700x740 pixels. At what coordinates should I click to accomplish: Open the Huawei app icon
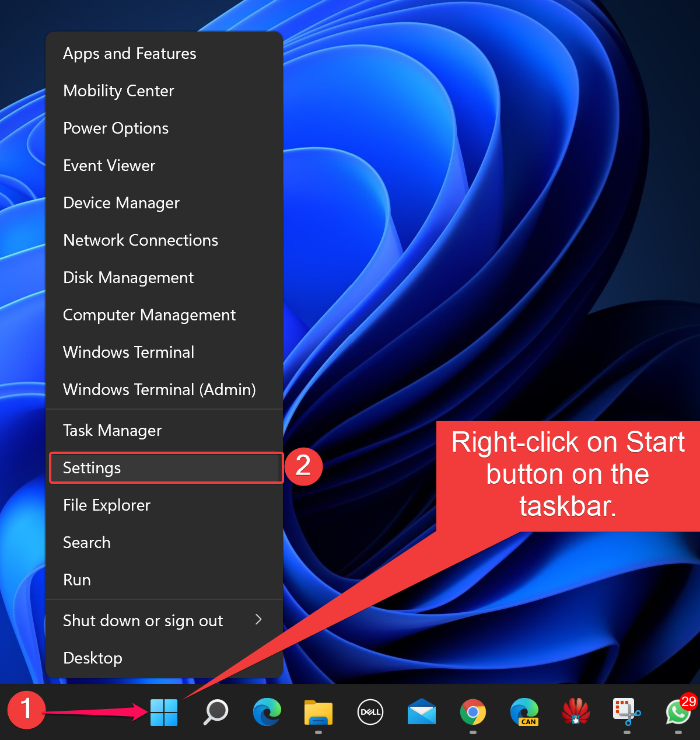(576, 713)
